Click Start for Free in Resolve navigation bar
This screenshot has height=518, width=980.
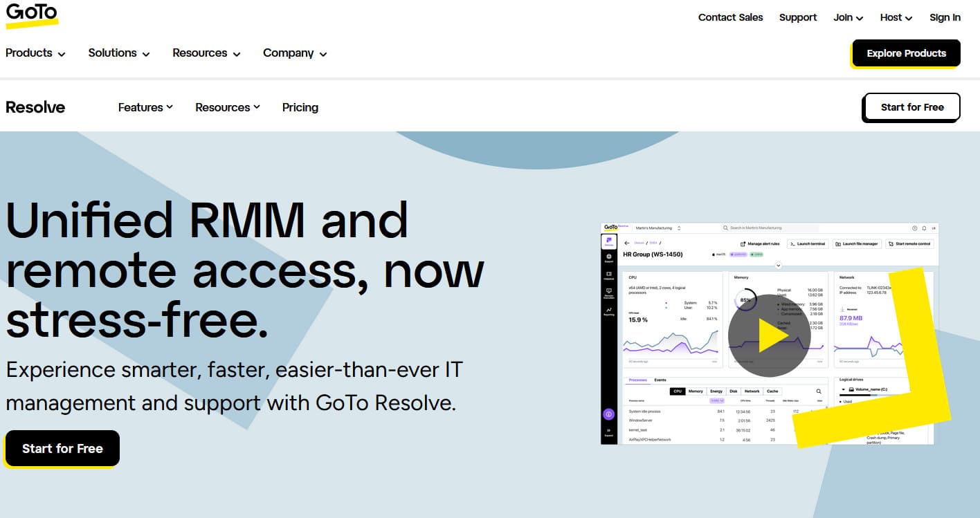[x=912, y=107]
